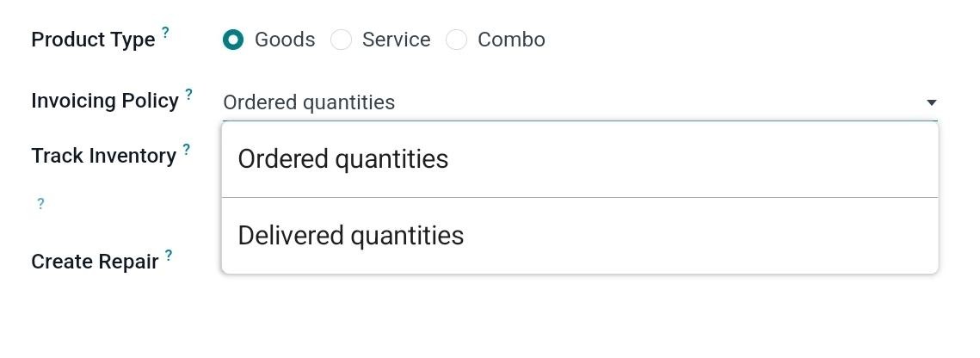
Task: Click the Invoicing Policy help question mark
Action: [189, 95]
